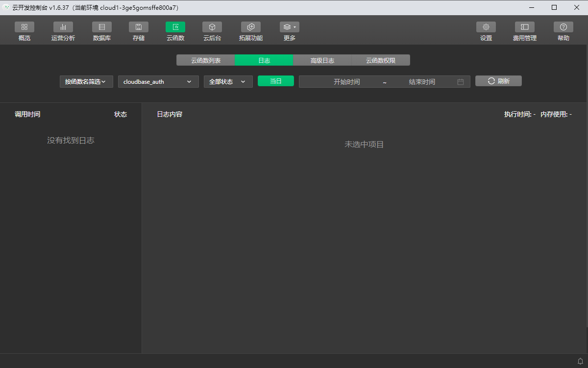Switch to the 高级日志 tab
Screen dimensions: 588x368
tap(322, 60)
